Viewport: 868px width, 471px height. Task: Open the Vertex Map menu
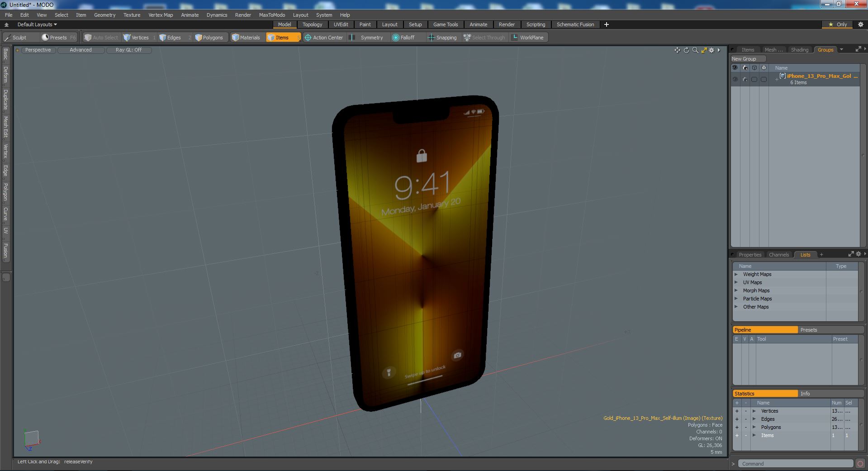[x=161, y=15]
